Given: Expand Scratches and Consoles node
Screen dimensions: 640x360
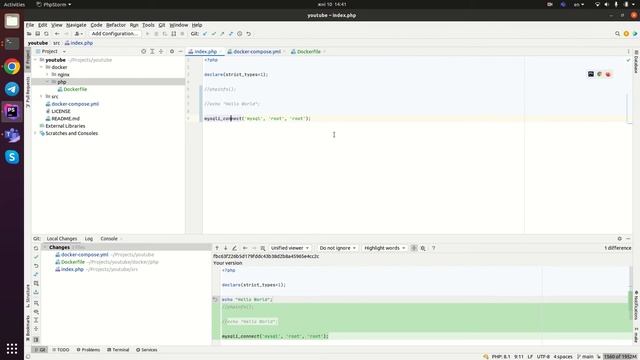Looking at the screenshot, I should (x=36, y=133).
